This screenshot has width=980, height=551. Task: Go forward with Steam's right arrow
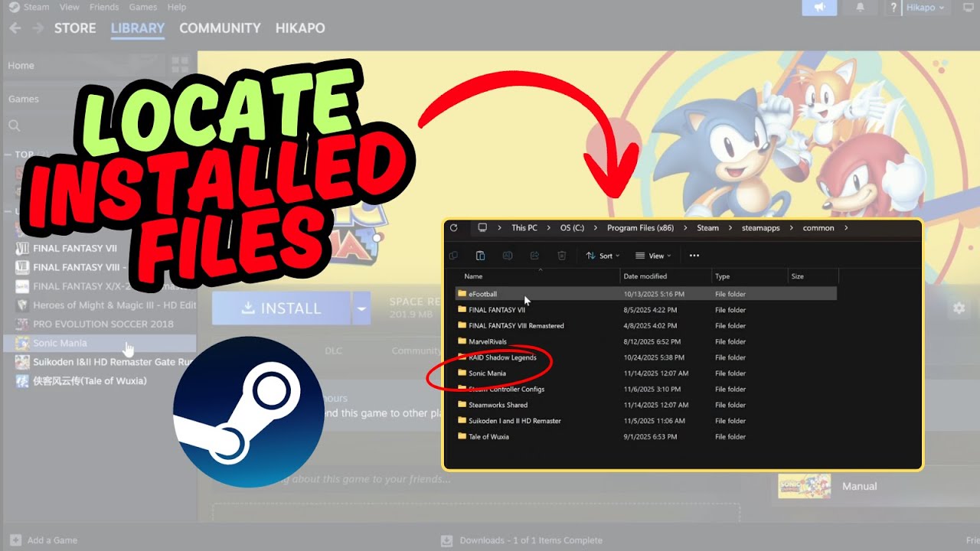37,28
